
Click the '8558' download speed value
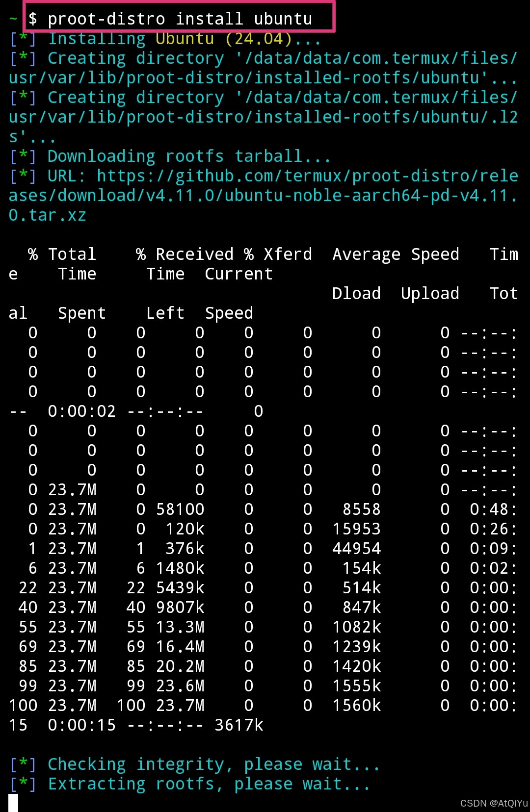pyautogui.click(x=362, y=509)
